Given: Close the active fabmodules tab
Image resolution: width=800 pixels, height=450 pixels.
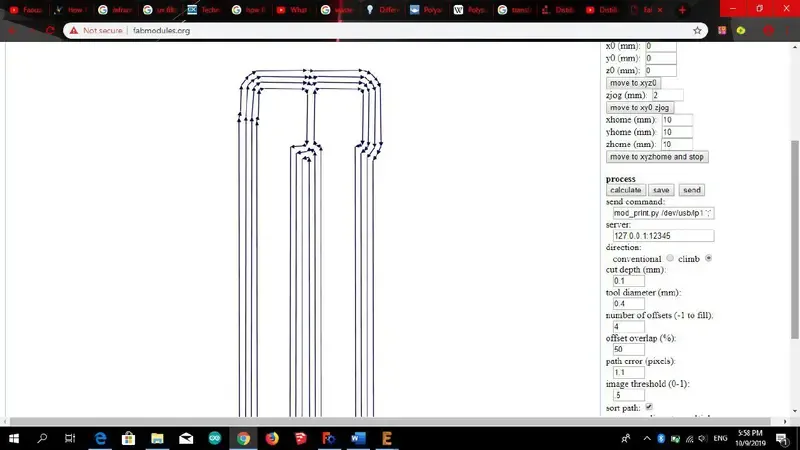Looking at the screenshot, I should (660, 10).
